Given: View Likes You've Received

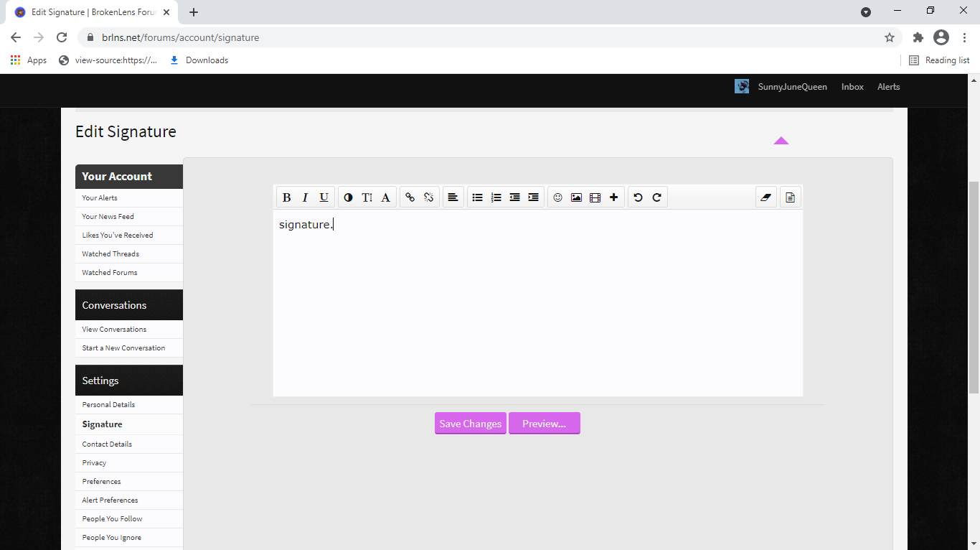Looking at the screenshot, I should 129,236.
